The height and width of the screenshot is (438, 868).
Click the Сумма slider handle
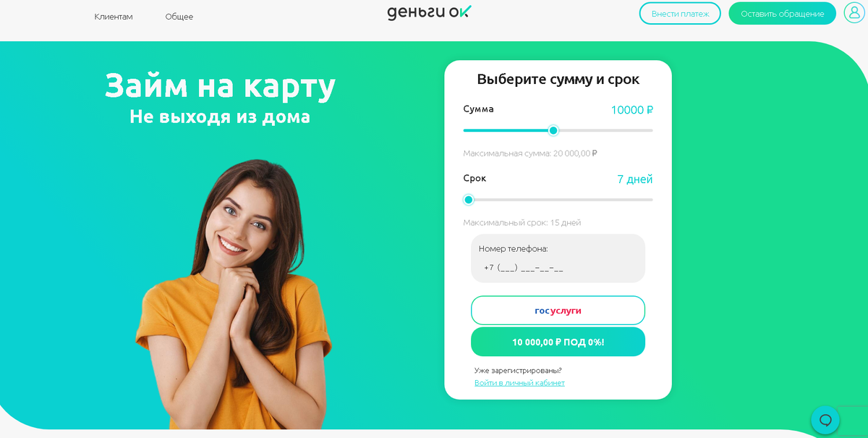pos(553,130)
